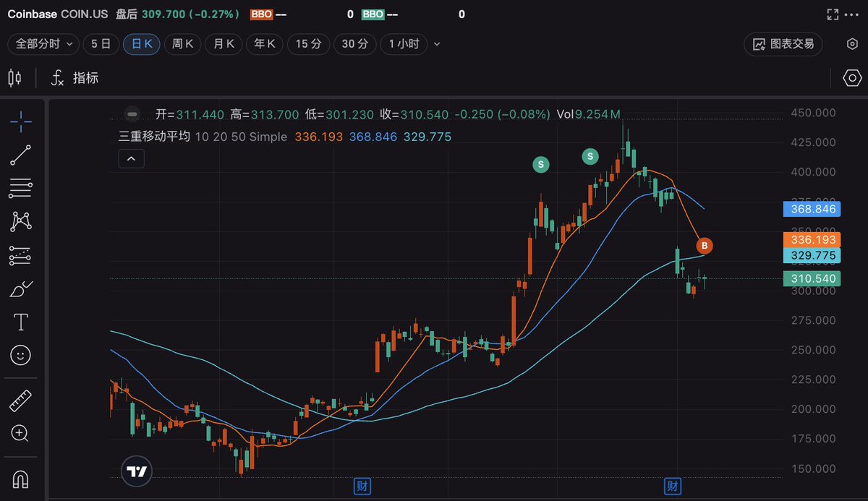868x501 pixels.
Task: Select the pattern drawing tool
Action: pos(21,221)
